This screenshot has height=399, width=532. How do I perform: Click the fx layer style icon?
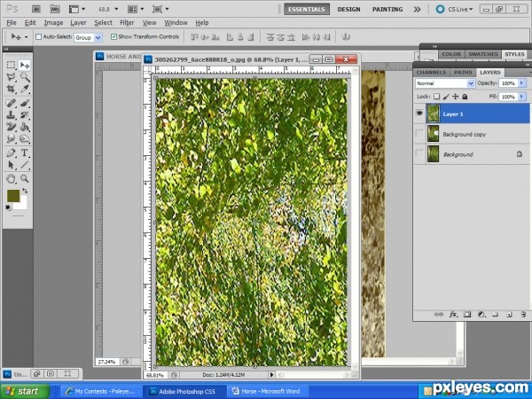(x=453, y=315)
